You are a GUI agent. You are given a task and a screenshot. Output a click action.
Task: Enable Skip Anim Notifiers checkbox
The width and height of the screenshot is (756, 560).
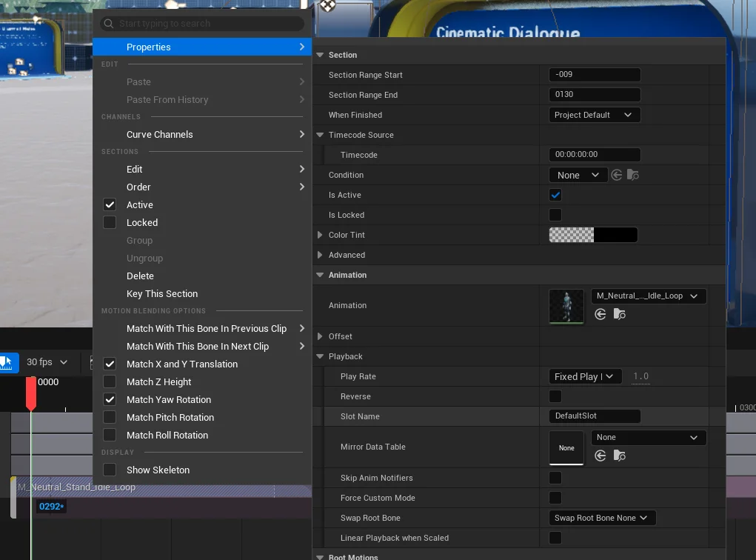(x=555, y=478)
